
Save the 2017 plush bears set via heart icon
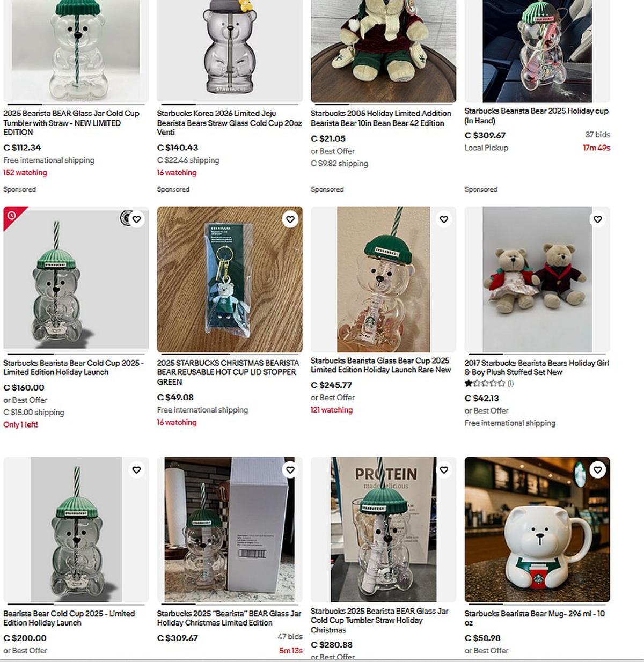pos(598,219)
